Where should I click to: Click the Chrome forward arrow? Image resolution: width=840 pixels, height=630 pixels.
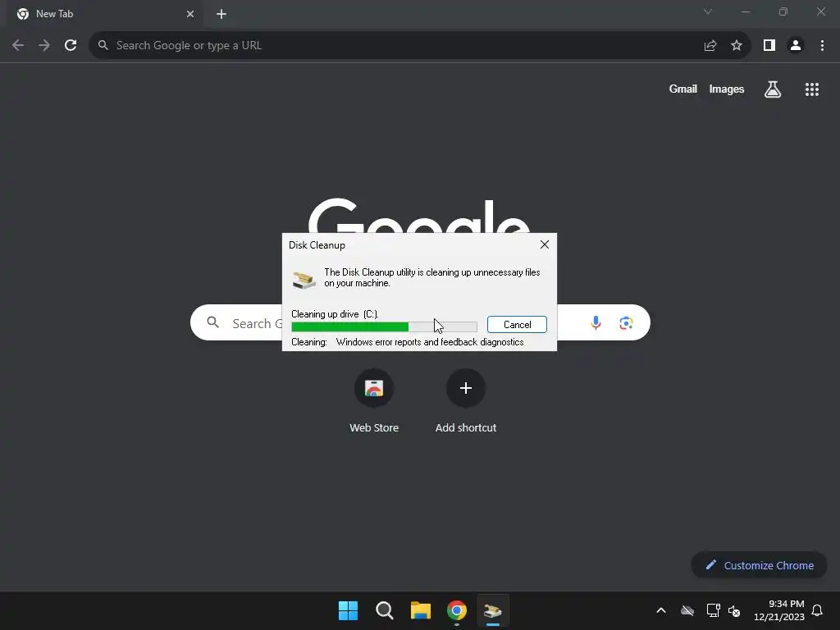tap(44, 46)
